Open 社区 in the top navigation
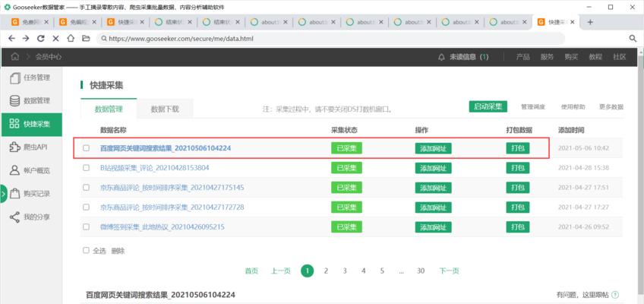The width and height of the screenshot is (644, 304). [620, 57]
